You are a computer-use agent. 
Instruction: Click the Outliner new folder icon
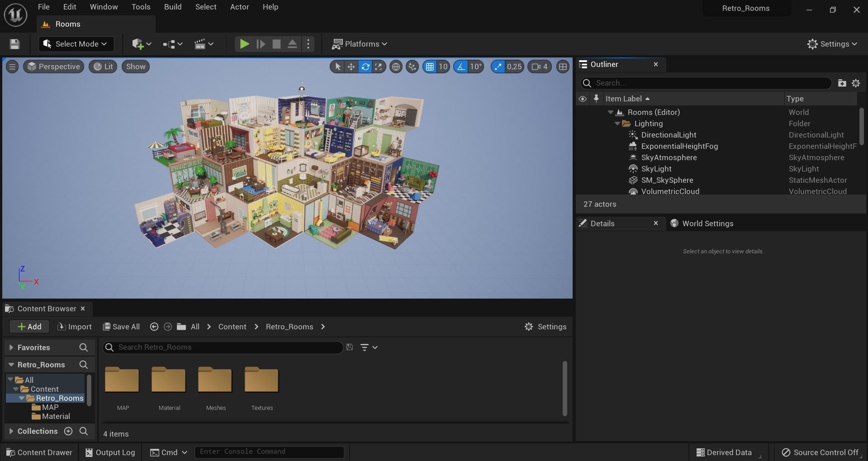841,83
